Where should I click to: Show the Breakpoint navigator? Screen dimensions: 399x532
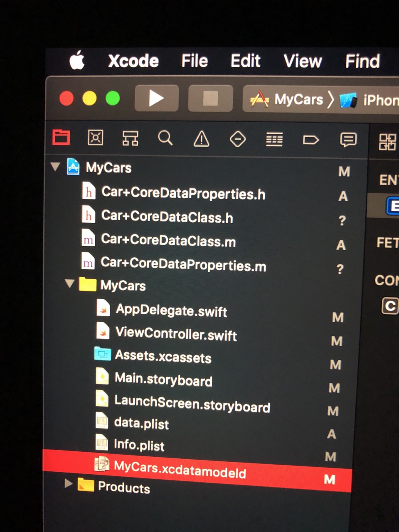coord(311,140)
